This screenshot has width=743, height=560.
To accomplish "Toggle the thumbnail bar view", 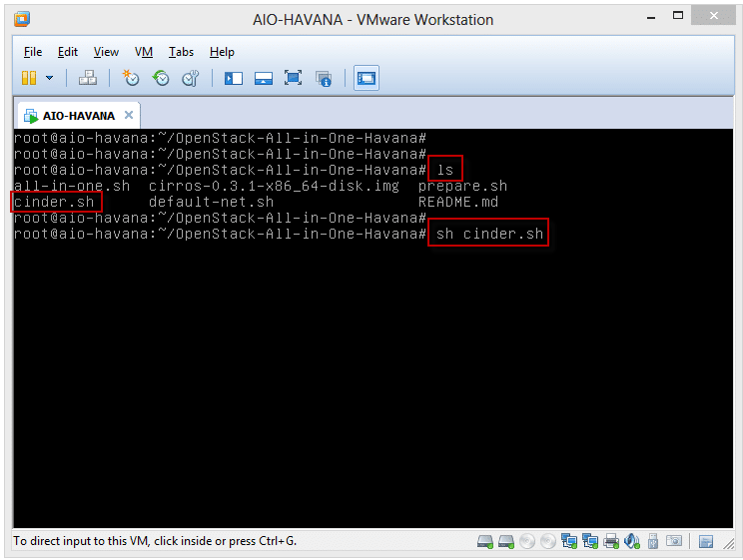I will tap(264, 78).
